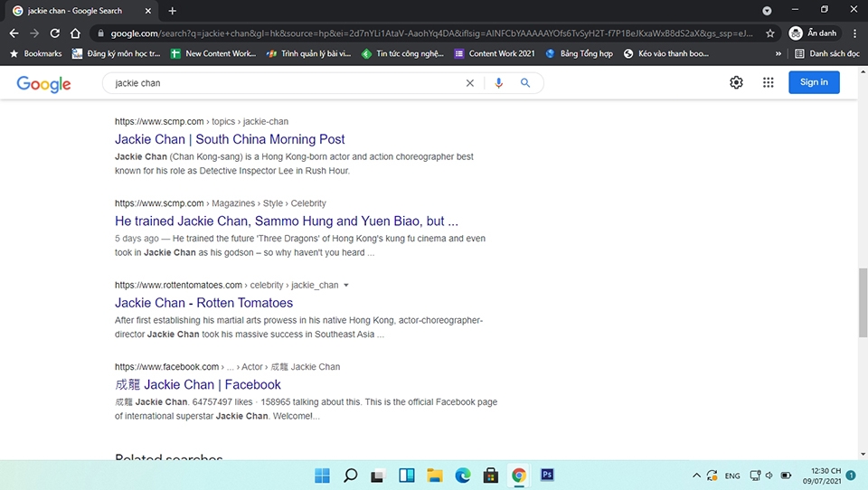Switch the ENG input language
This screenshot has height=490, width=868.
point(732,476)
